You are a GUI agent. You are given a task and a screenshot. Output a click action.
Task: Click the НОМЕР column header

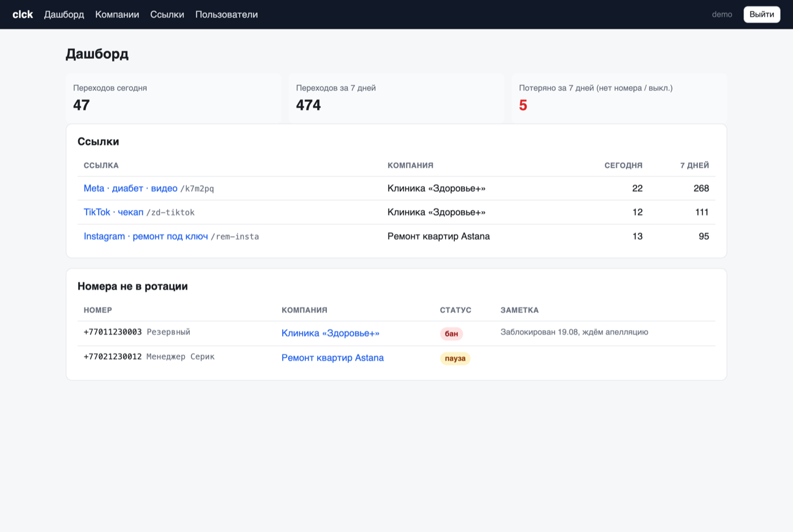pos(98,310)
